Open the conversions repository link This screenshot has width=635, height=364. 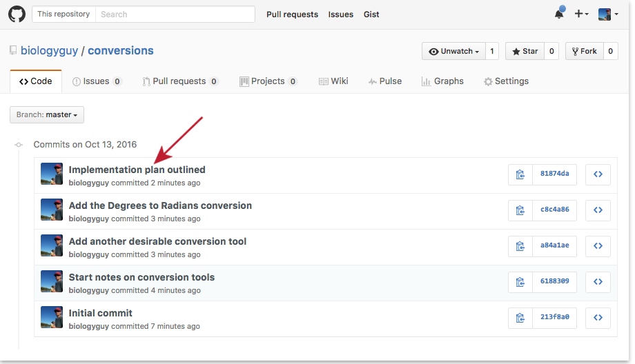pos(121,50)
